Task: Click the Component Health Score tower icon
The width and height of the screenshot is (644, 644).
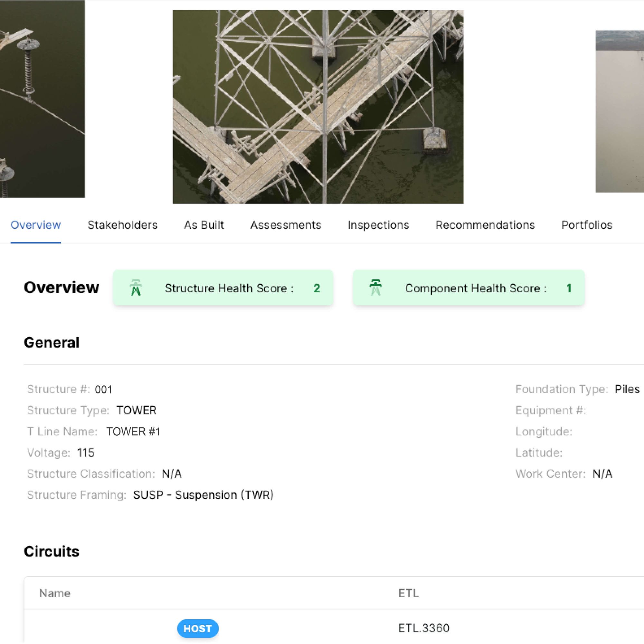Action: coord(376,287)
